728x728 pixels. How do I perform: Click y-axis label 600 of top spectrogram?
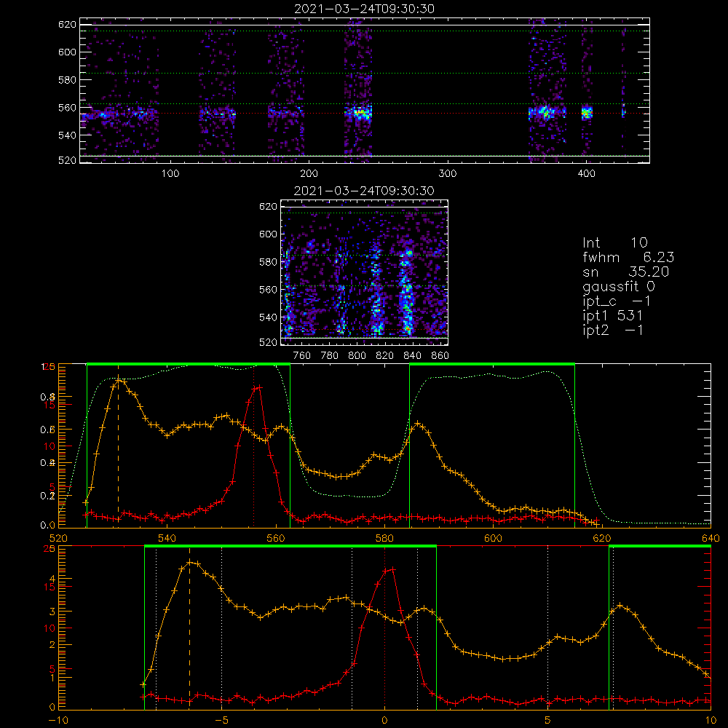click(x=67, y=52)
